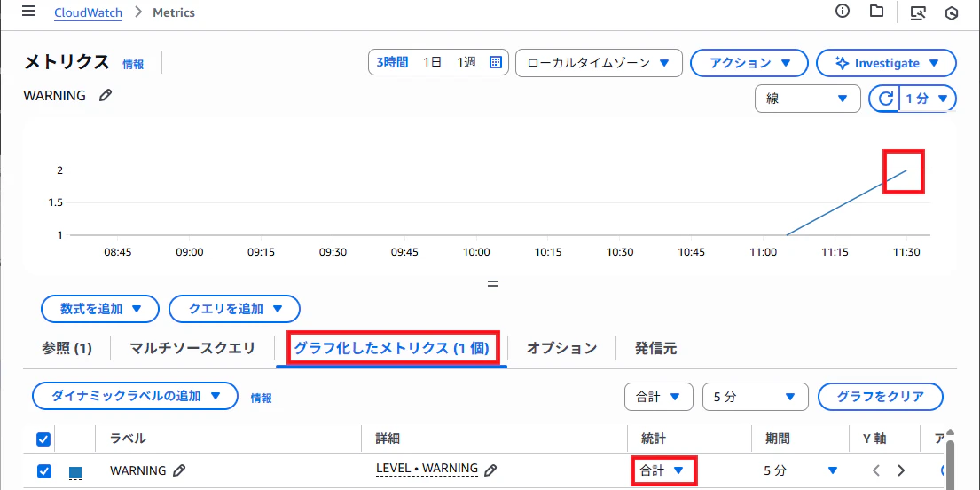Click the Investigate sparkle button
This screenshot has width=980, height=490.
tap(886, 63)
